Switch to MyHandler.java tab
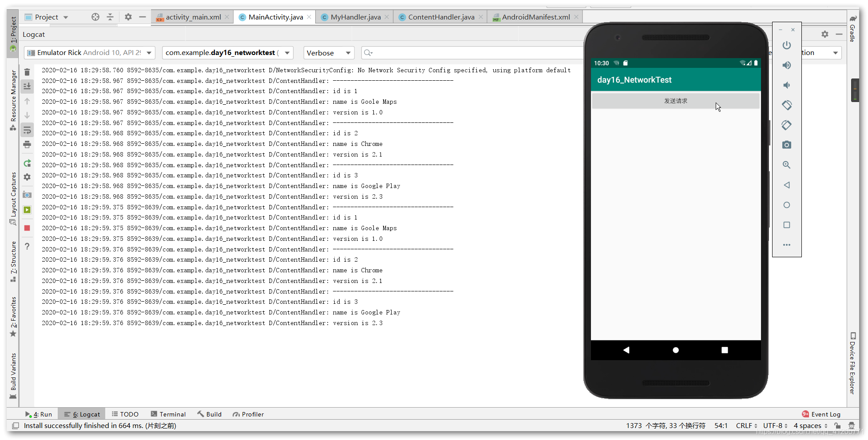 [355, 17]
